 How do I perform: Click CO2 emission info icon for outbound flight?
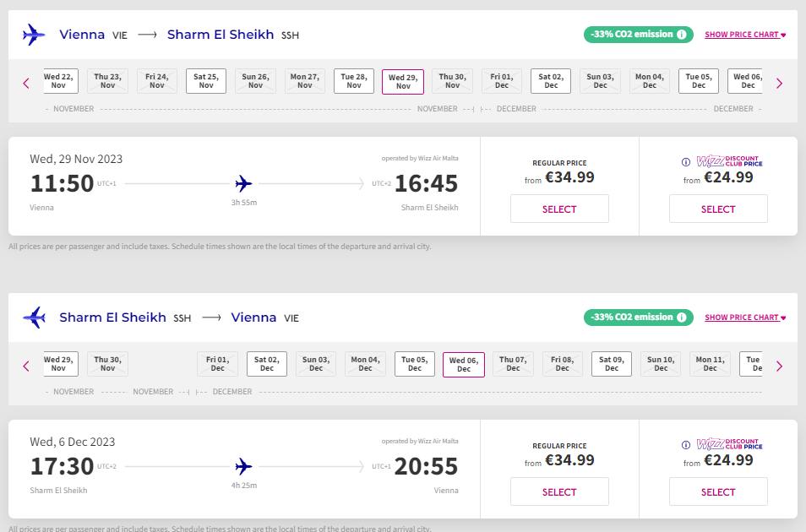click(x=682, y=35)
